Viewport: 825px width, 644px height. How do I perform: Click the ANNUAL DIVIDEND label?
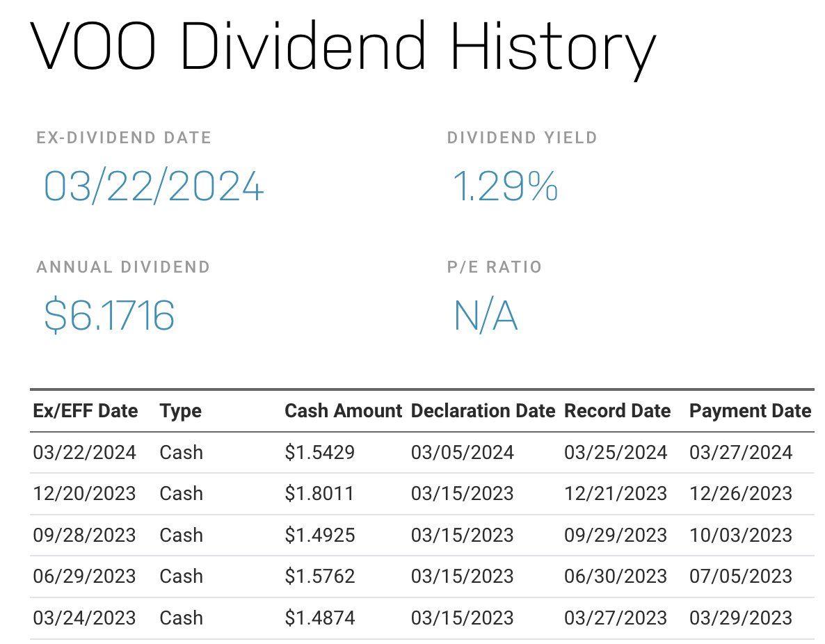tap(123, 267)
